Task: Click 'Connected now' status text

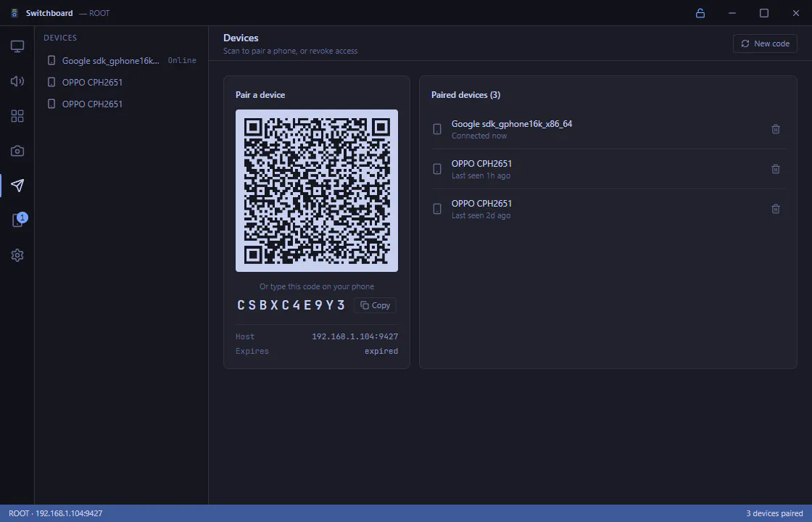Action: [479, 136]
